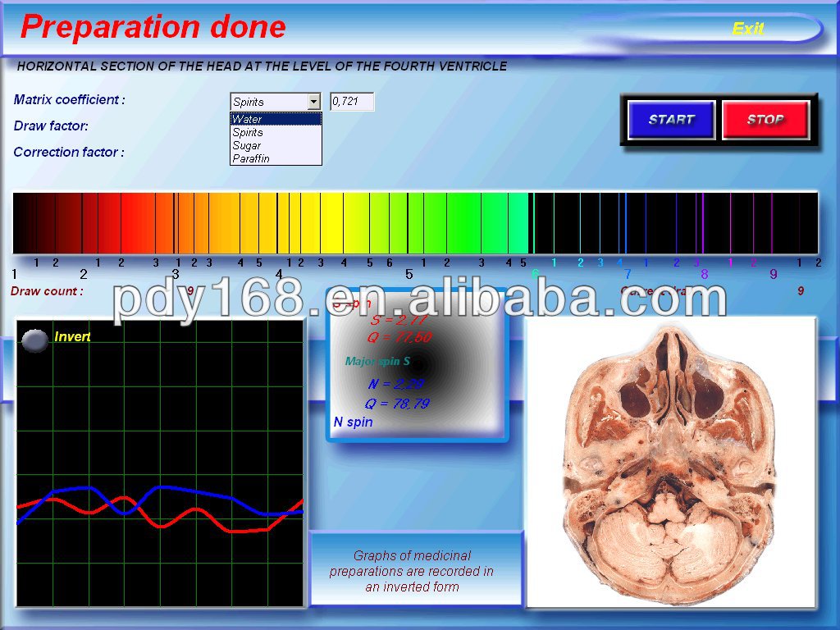Viewport: 840px width, 630px height.
Task: Click the Draw factor label
Action: (x=51, y=126)
